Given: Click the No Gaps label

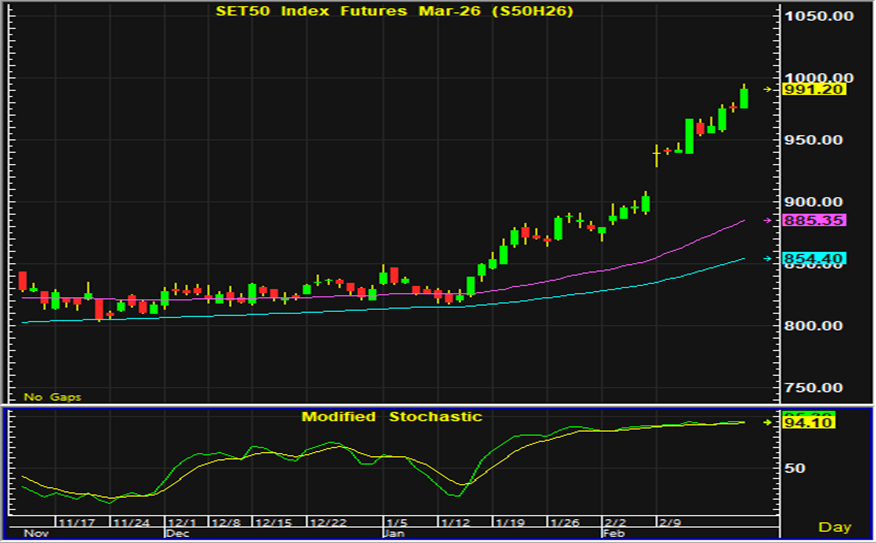Looking at the screenshot, I should tap(53, 397).
